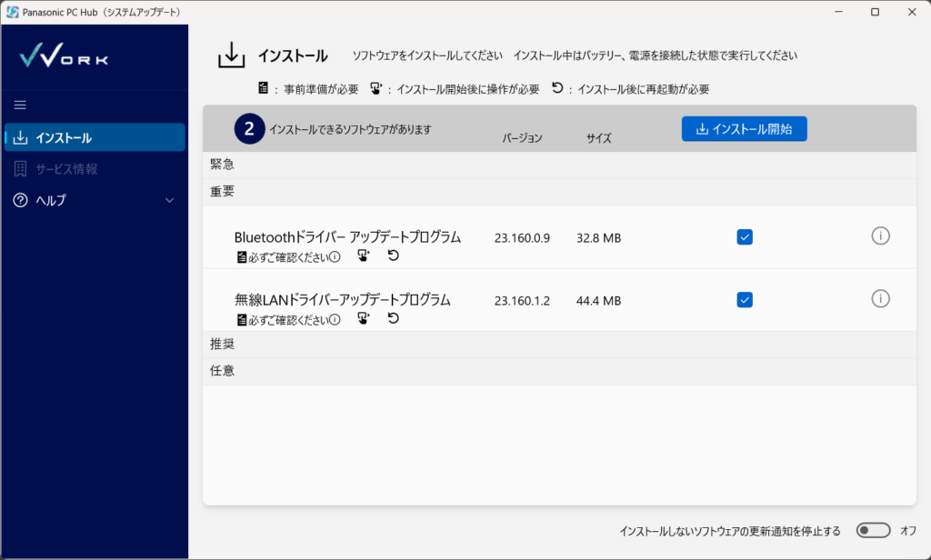Click the Panasonic PC Hub title bar logo
Viewport: 931px width, 560px height.
tap(11, 11)
